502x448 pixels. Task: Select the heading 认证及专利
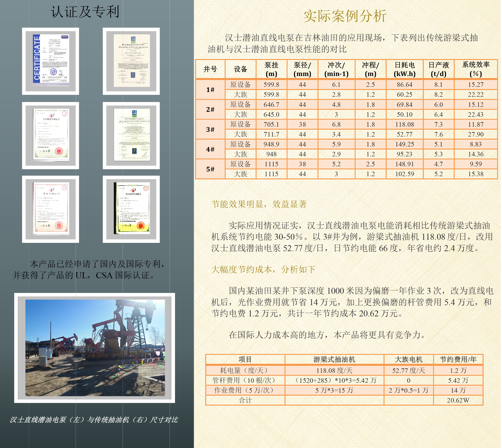85,12
